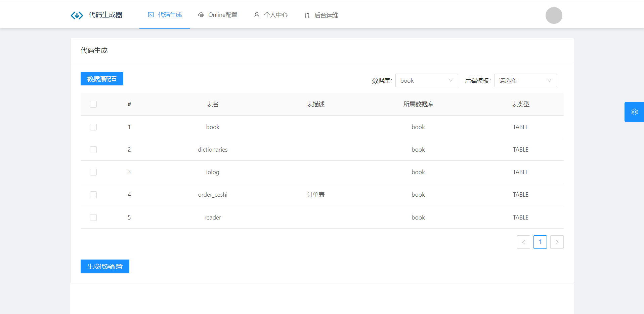Select page 1 in pagination
The image size is (644, 314).
(540, 242)
